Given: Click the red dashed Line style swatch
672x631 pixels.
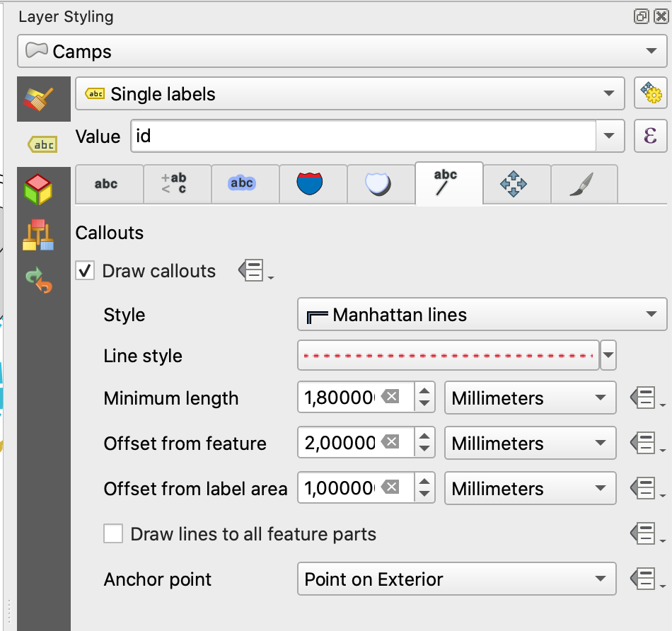Looking at the screenshot, I should coord(448,355).
